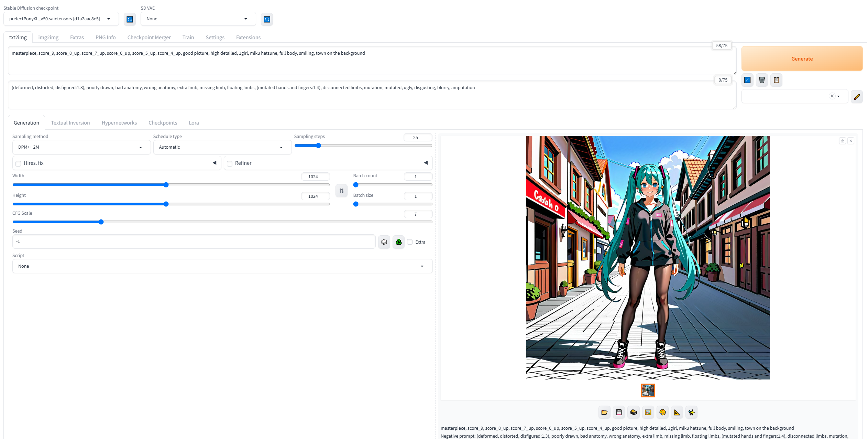Clear the styles selection with X
This screenshot has width=868, height=439.
[x=832, y=96]
